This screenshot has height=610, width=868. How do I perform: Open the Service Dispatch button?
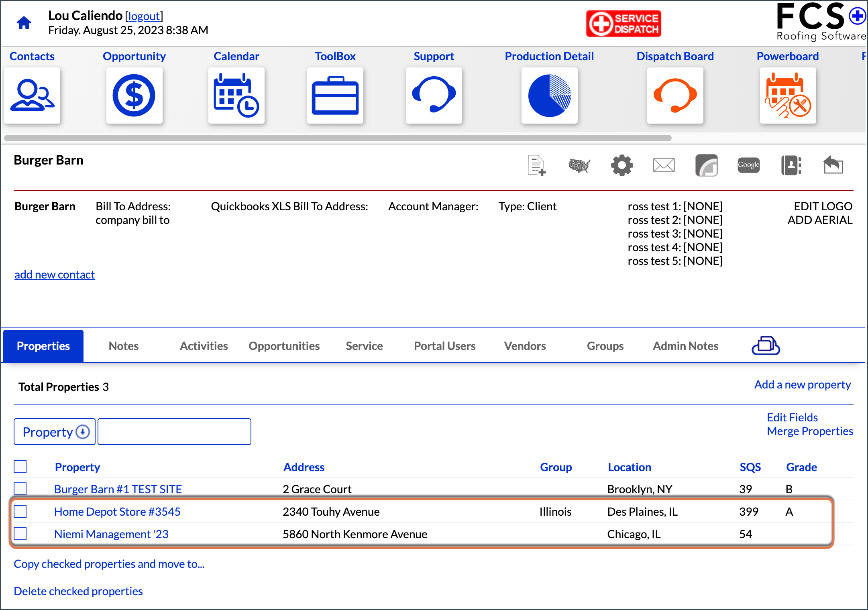pyautogui.click(x=623, y=24)
